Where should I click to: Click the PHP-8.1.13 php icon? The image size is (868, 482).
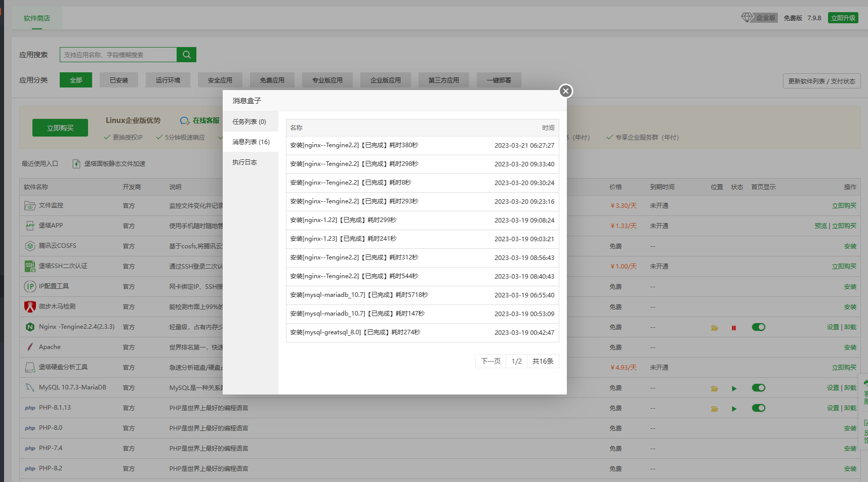[x=30, y=408]
